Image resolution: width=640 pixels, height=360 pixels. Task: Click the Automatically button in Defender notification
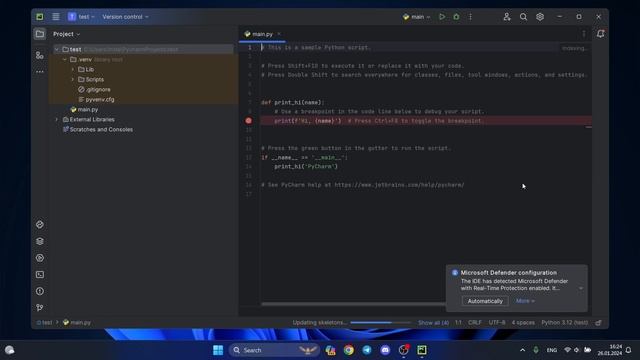click(x=485, y=301)
